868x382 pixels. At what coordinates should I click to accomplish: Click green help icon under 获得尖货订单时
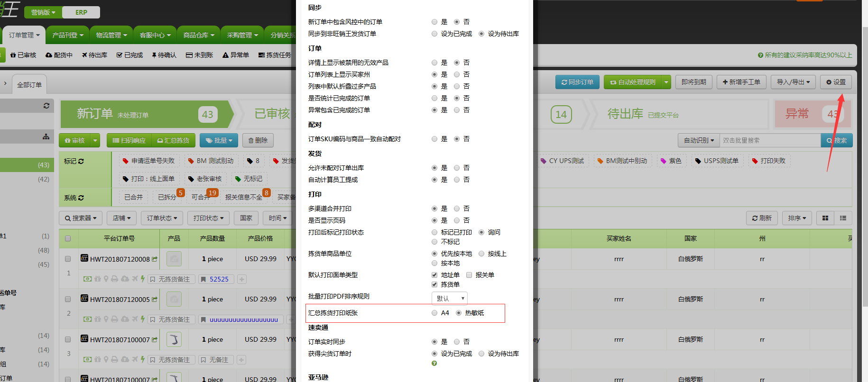(x=434, y=364)
